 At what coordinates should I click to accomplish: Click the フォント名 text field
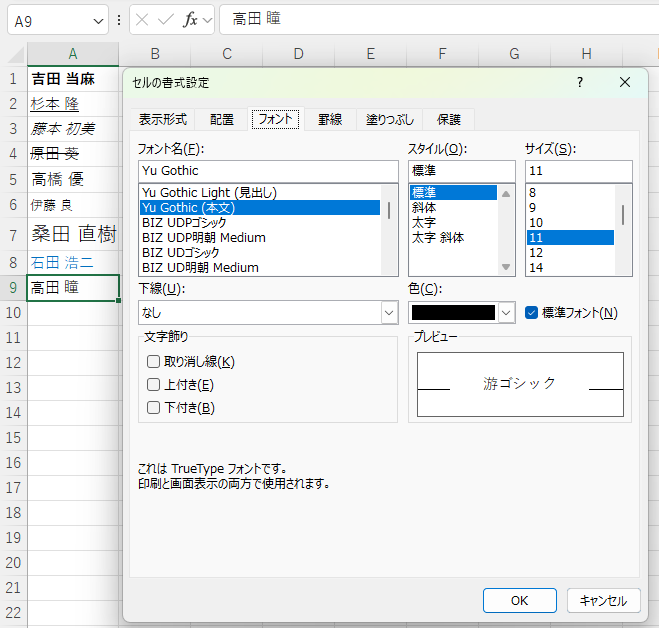click(x=268, y=171)
